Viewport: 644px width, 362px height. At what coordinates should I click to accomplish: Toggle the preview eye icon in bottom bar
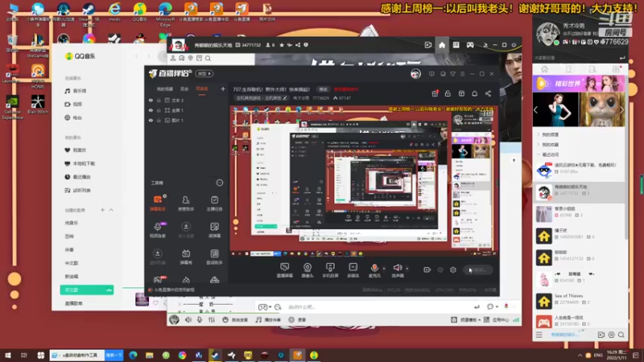pyautogui.click(x=440, y=269)
